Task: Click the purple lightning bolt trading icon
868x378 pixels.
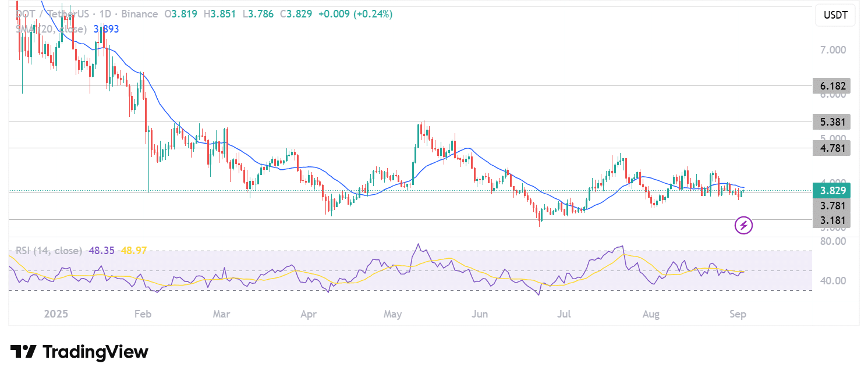Action: pos(743,226)
